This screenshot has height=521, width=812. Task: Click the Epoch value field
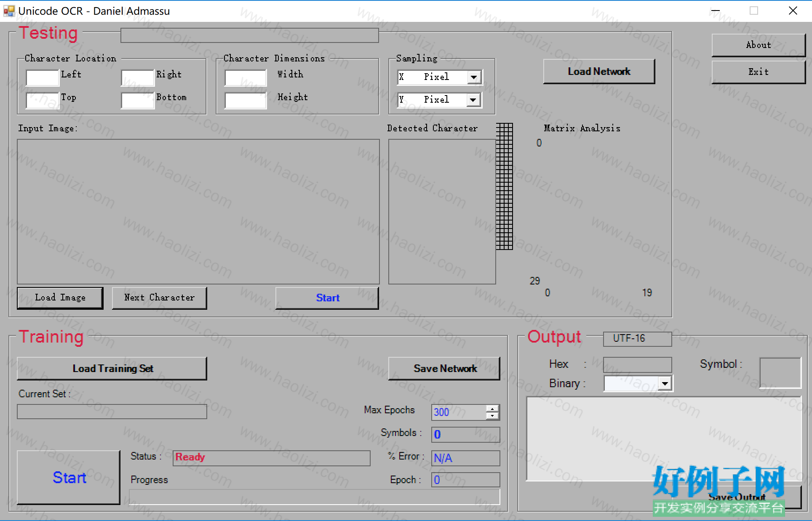(x=466, y=480)
